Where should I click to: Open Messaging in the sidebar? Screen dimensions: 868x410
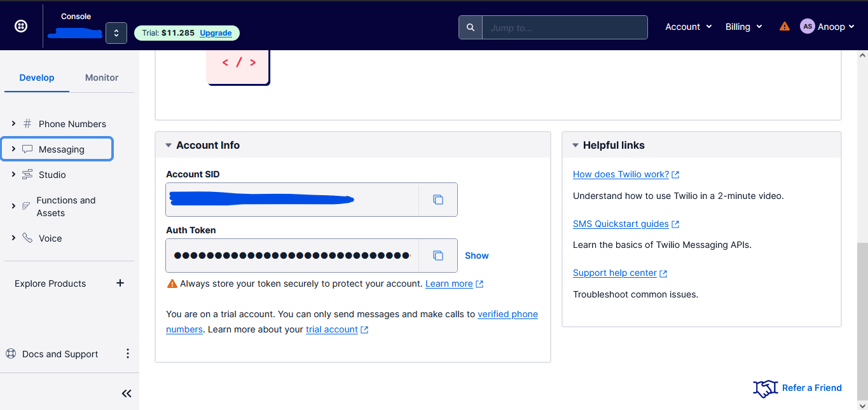[x=62, y=149]
